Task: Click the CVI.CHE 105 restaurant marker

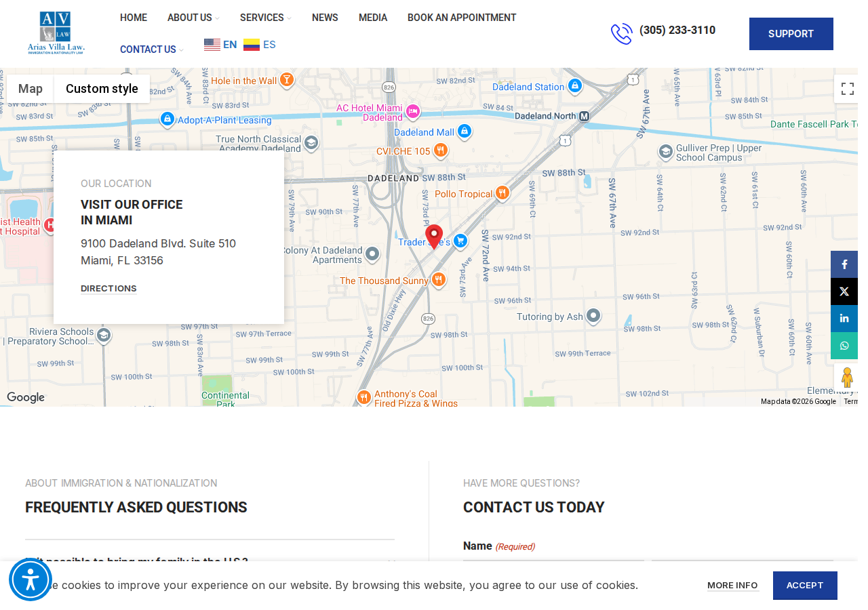Action: coord(441,150)
